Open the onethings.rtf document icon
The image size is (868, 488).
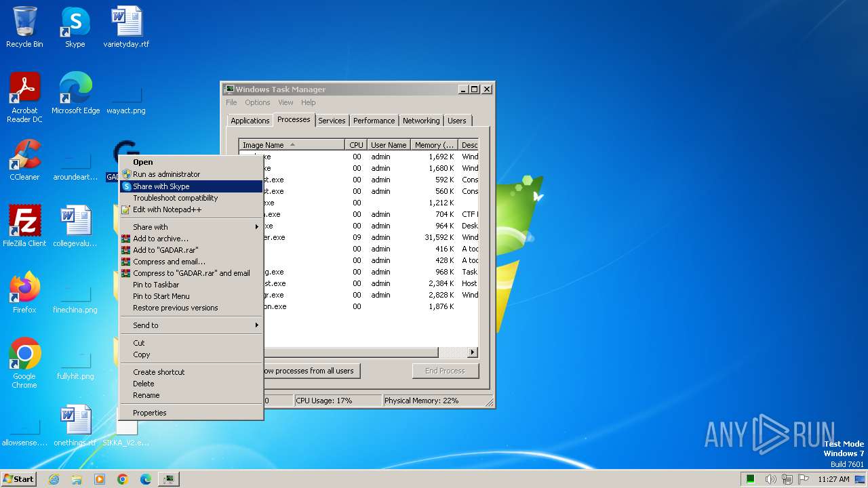tap(75, 426)
